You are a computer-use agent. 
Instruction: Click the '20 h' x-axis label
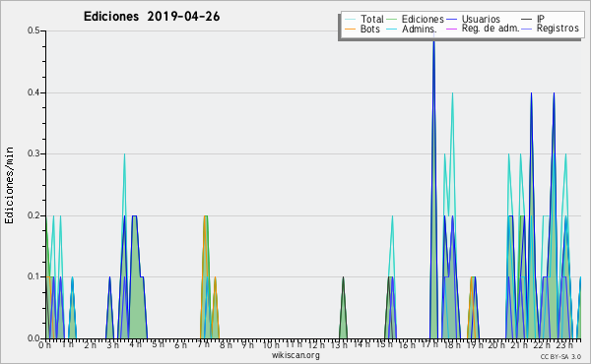point(496,344)
